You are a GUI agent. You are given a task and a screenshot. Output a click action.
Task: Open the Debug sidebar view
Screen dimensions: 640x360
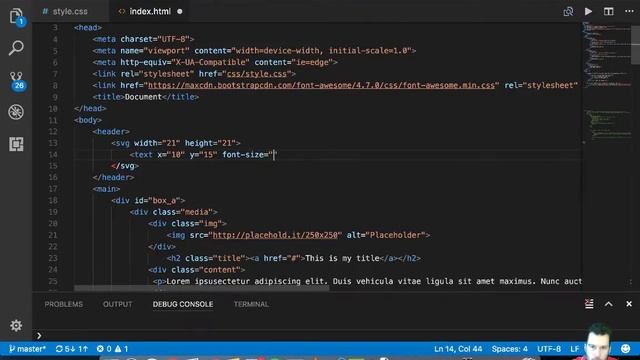(x=16, y=112)
